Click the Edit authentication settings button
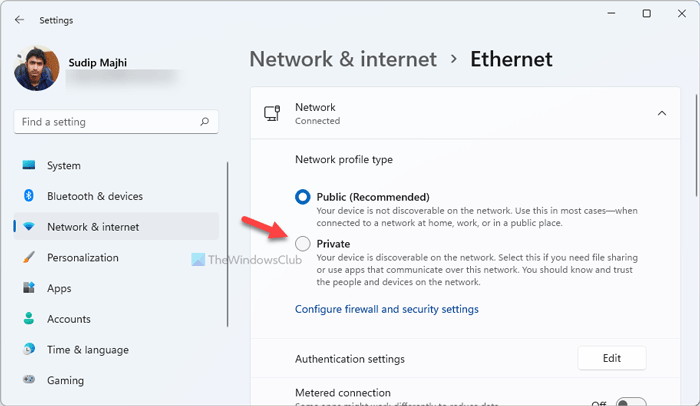This screenshot has width=700, height=406. point(611,358)
